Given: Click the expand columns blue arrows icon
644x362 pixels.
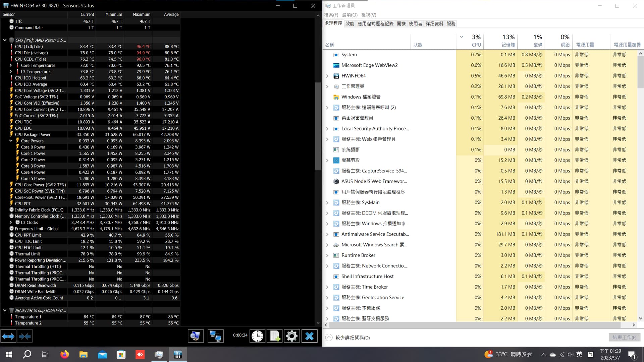Looking at the screenshot, I should 8,336.
